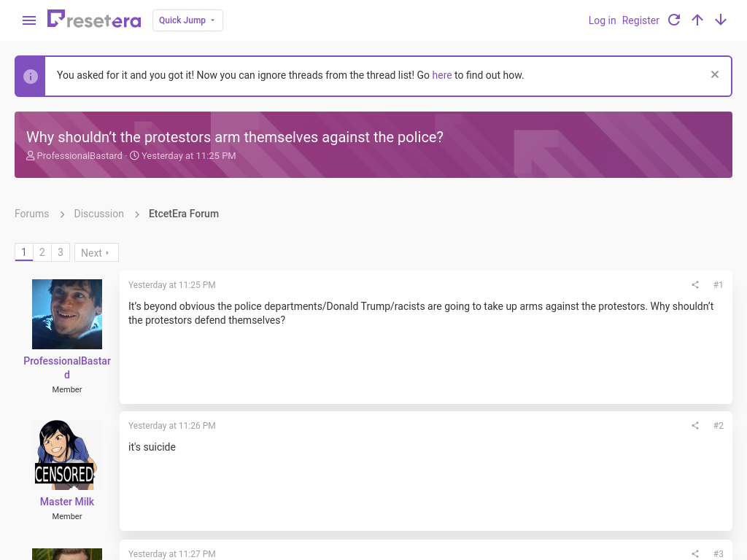Click the ResetEra logo
This screenshot has height=560, width=747.
click(94, 20)
